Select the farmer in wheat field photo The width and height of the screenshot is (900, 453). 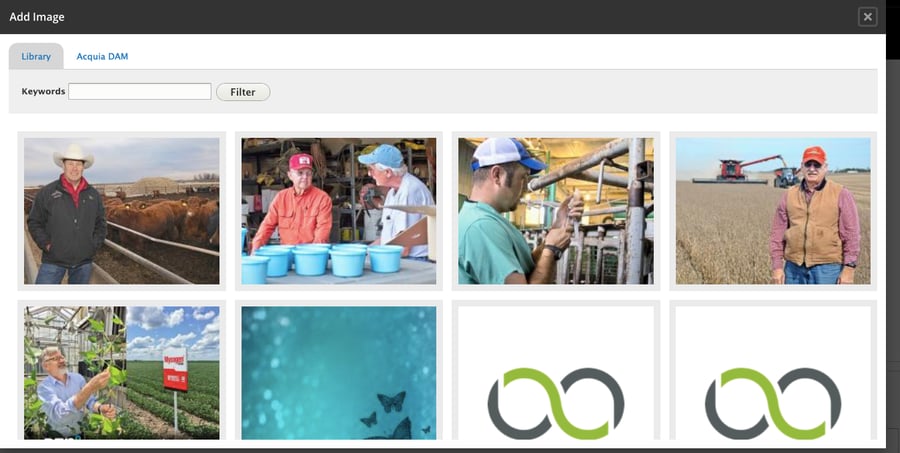[x=773, y=211]
